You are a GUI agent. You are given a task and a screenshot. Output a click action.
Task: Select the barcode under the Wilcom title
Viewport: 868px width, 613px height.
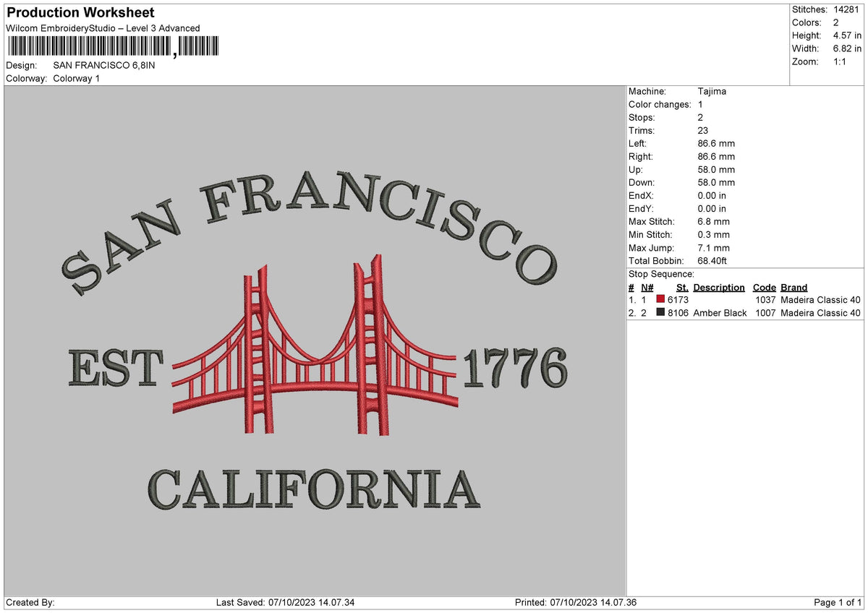point(112,47)
